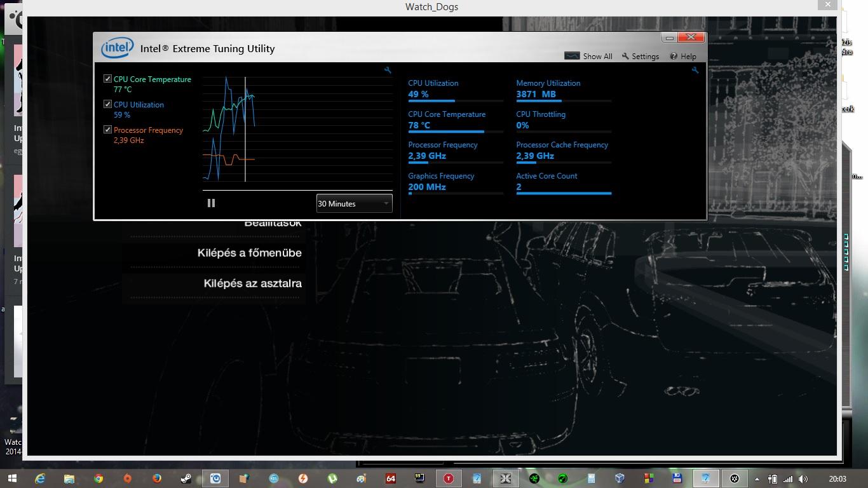Open the blue cube VirtualBox taskbar icon

click(620, 478)
